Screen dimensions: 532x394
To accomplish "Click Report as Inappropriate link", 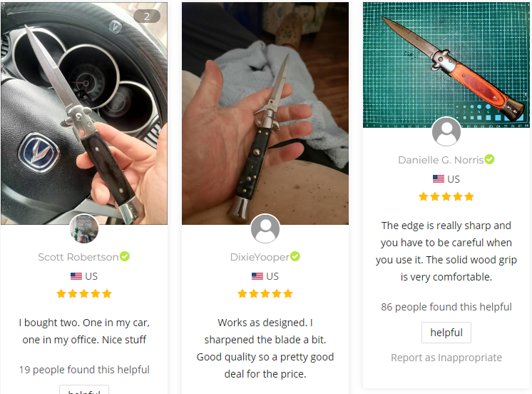I will click(x=446, y=358).
